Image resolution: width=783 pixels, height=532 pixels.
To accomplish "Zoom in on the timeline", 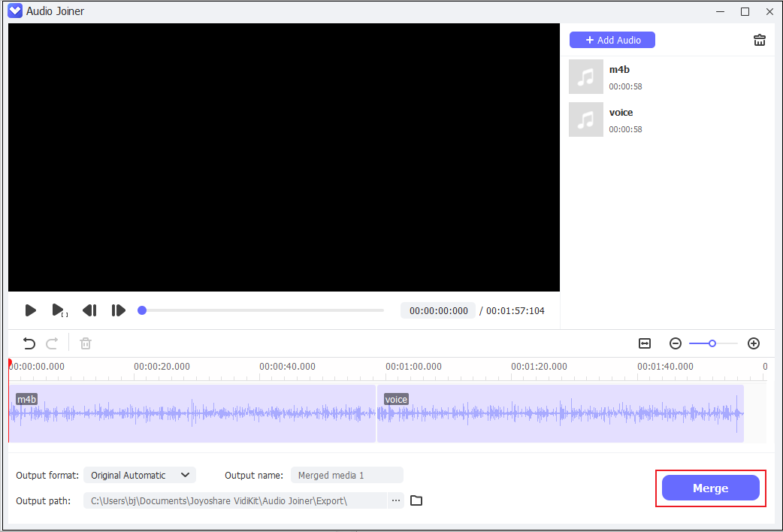I will (x=754, y=343).
